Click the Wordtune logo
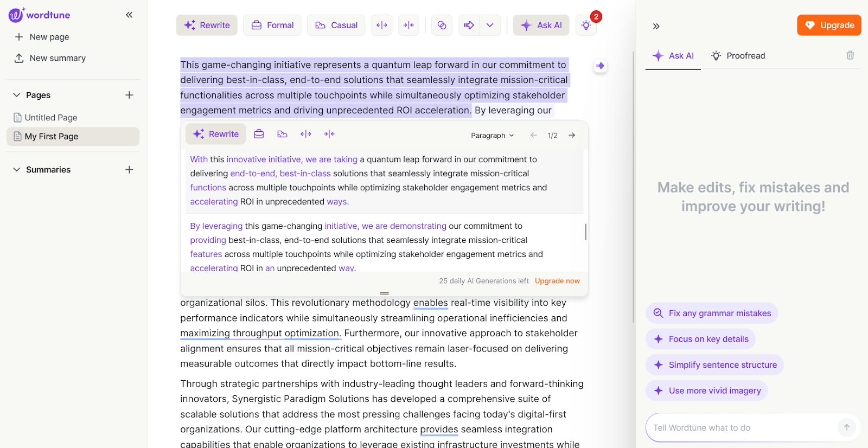Viewport: 868px width, 448px height. tap(39, 15)
